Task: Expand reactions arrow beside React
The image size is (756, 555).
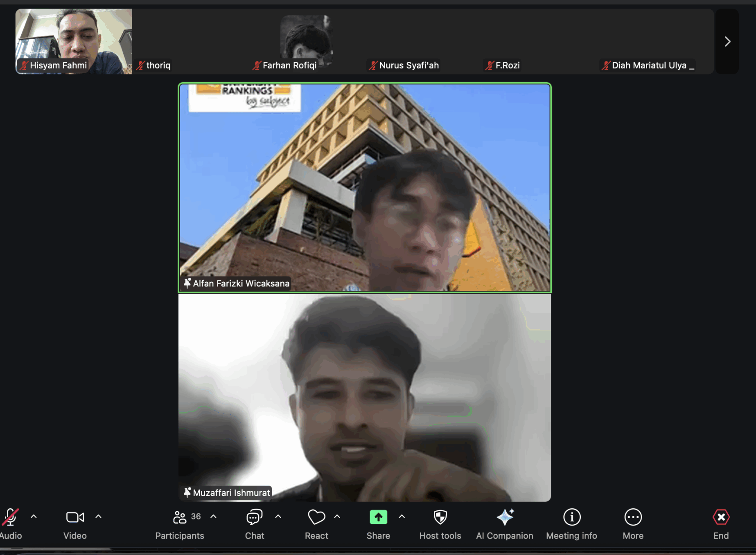Action: [337, 517]
